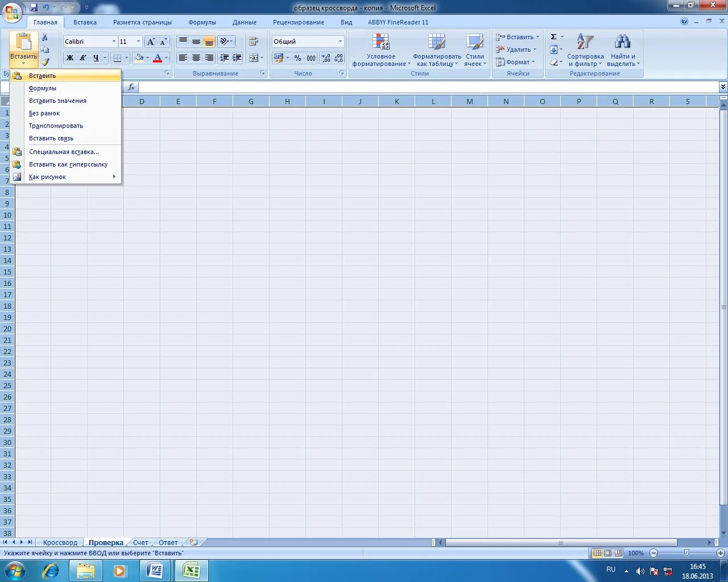Click the Вставить cells button in Ячейки group
This screenshot has height=582, width=728.
(x=518, y=37)
